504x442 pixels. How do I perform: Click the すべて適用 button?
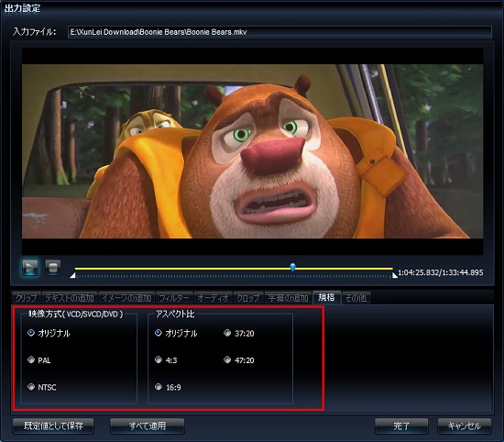click(x=148, y=425)
